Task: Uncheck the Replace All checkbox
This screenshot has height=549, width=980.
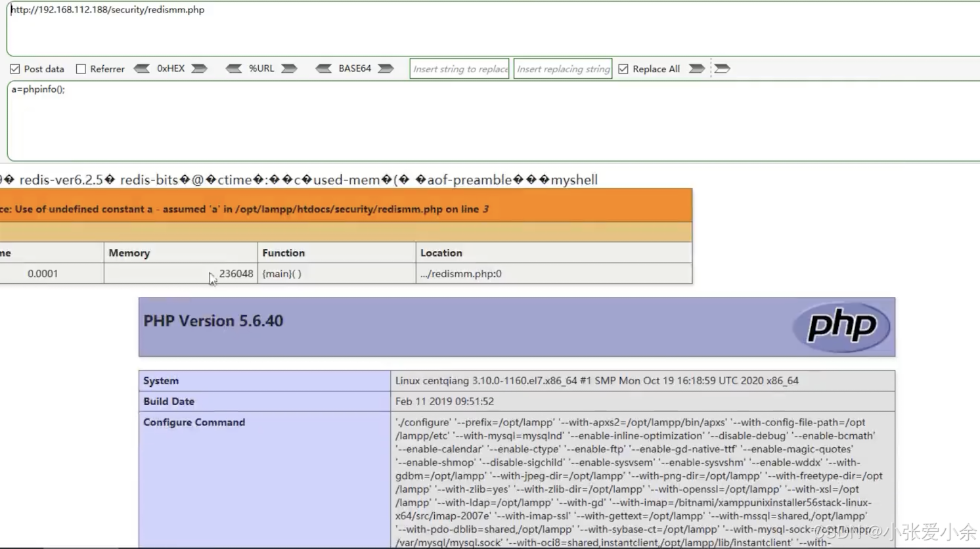Action: (623, 69)
